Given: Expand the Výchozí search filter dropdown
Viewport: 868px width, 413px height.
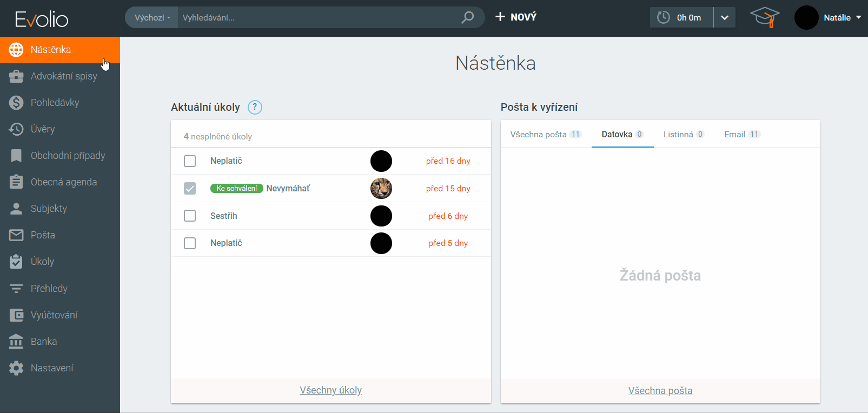Looking at the screenshot, I should 152,17.
